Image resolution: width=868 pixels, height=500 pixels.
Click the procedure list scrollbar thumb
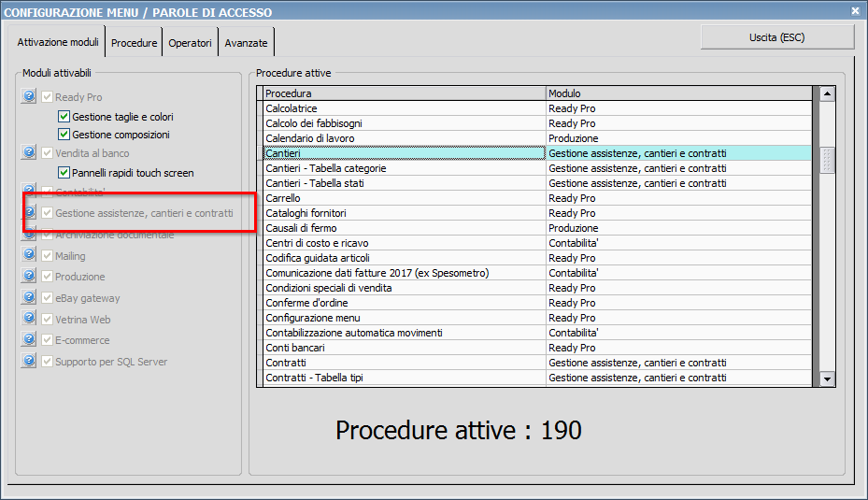[827, 160]
